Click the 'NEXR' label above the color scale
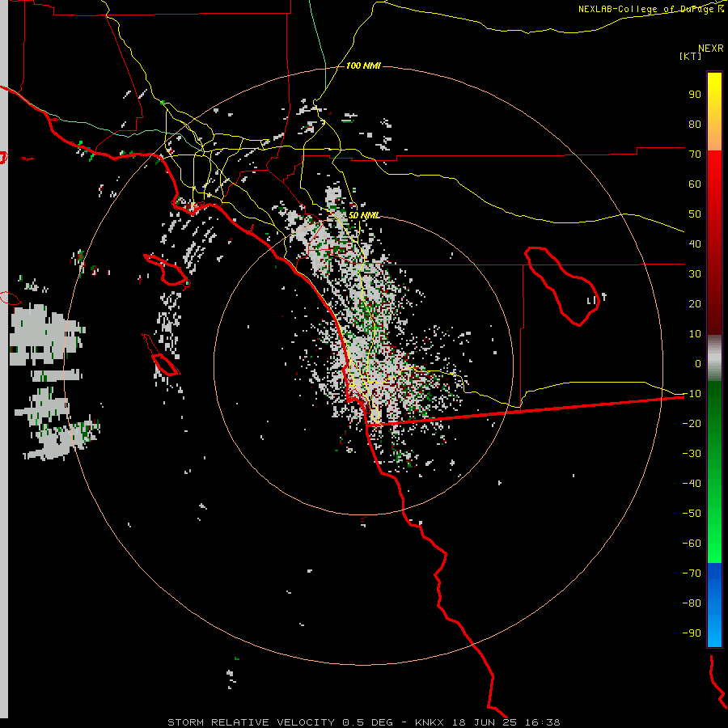 [711, 48]
